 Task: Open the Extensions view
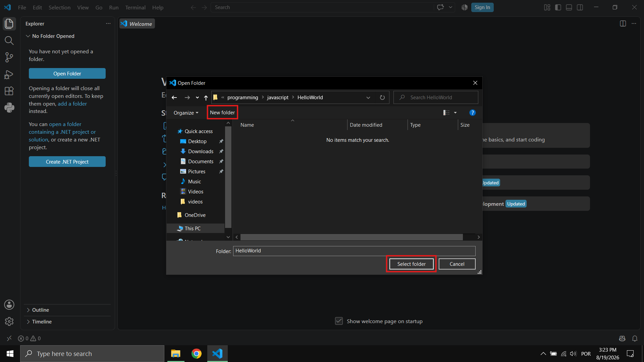(x=9, y=91)
